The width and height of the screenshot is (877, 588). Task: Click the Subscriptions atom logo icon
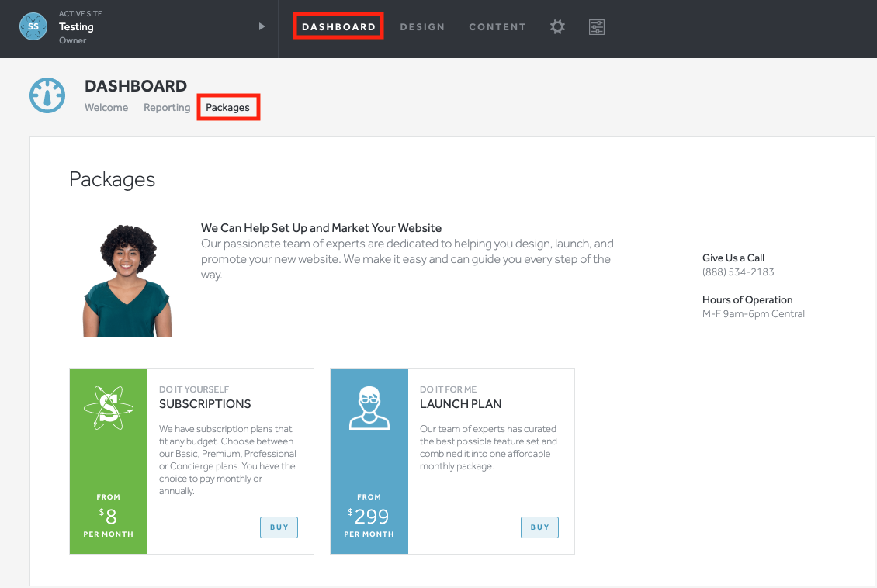(109, 408)
